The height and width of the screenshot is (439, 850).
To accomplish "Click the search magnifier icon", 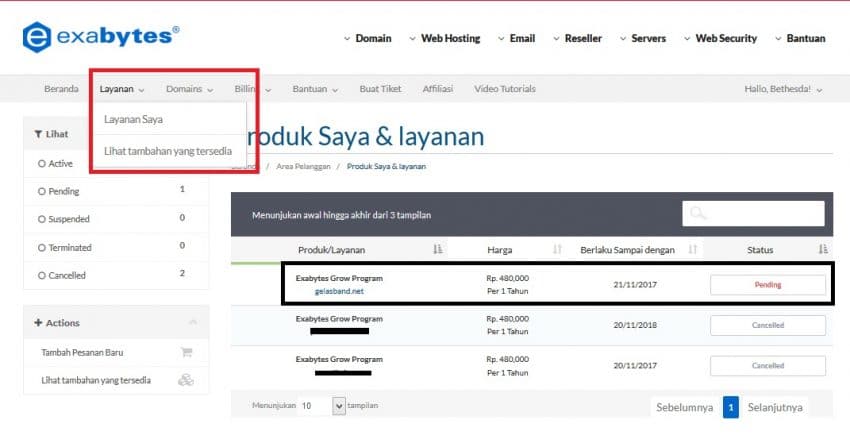I will (698, 214).
